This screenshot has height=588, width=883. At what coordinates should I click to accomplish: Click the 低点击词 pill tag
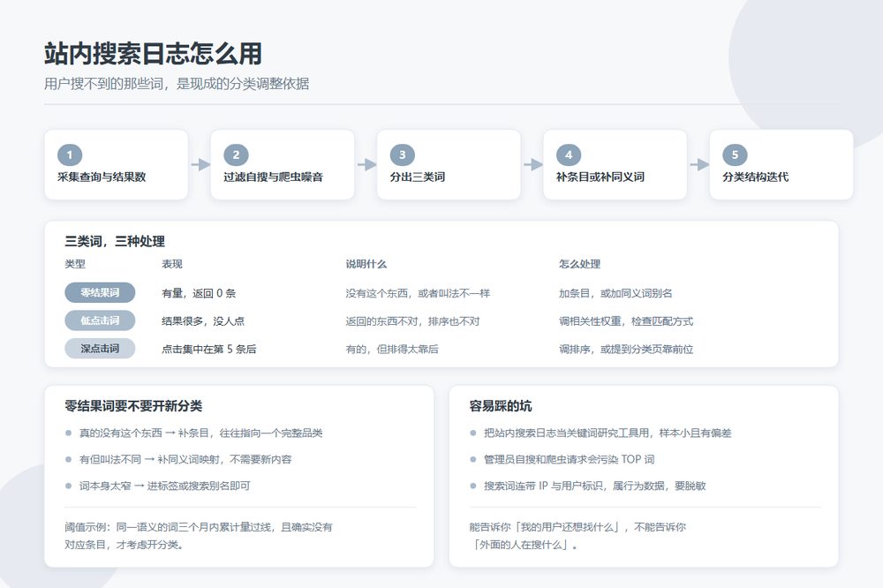coord(100,320)
